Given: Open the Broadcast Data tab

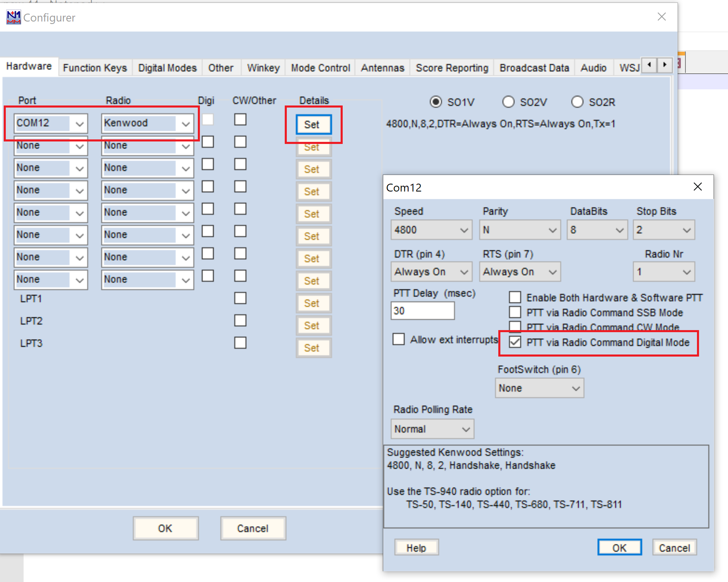Looking at the screenshot, I should click(x=534, y=68).
